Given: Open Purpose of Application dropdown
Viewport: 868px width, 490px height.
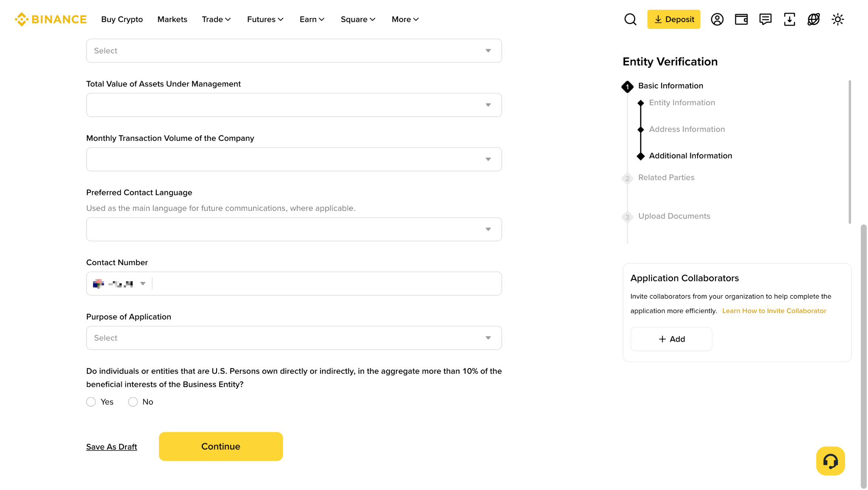Looking at the screenshot, I should tap(294, 338).
